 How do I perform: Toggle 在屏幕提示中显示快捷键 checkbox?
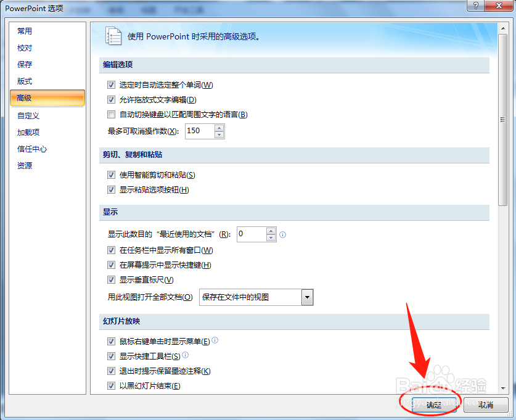[111, 265]
